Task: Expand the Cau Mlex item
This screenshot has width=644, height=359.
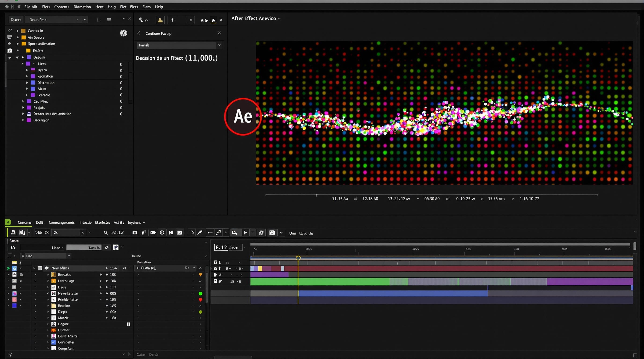Action: click(x=23, y=101)
